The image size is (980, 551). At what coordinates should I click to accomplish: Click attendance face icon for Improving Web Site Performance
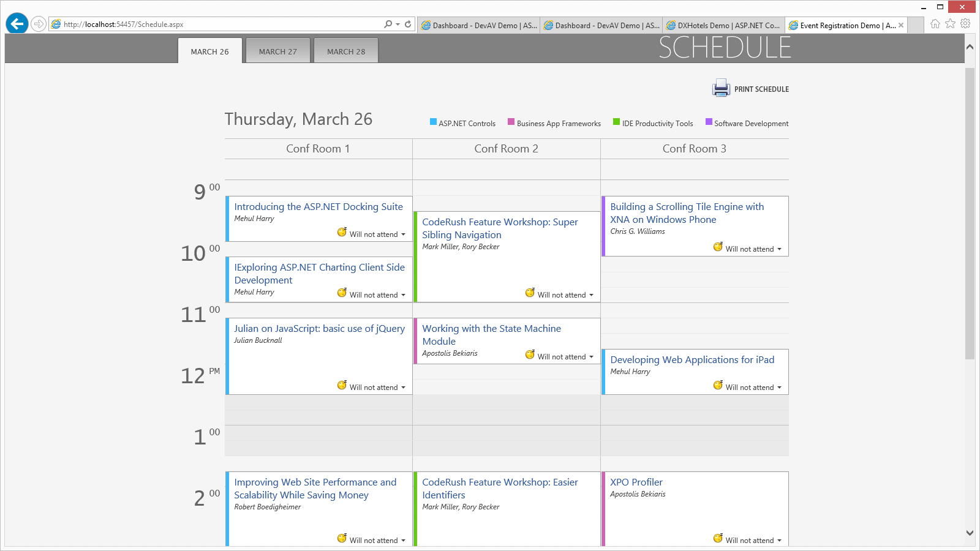click(342, 538)
